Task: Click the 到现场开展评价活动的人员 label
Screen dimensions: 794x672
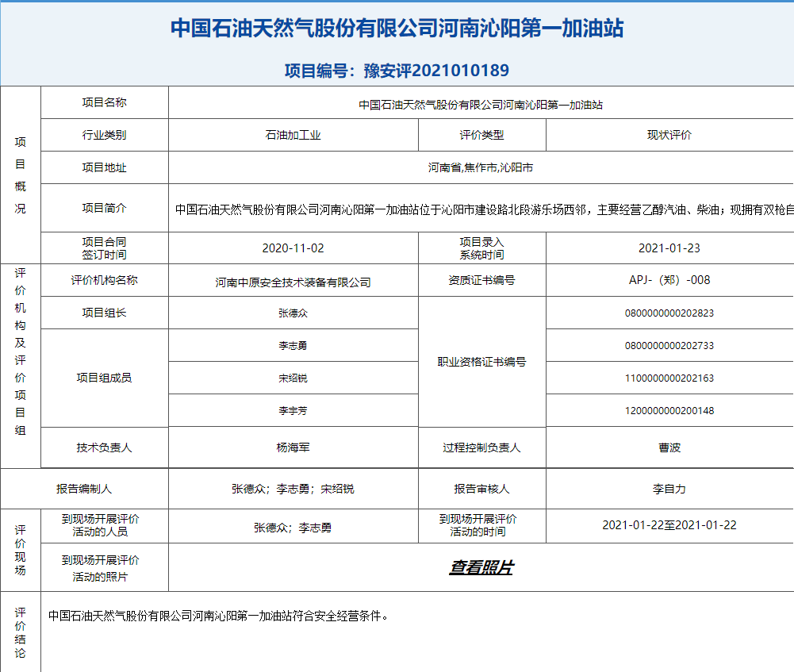Action: point(100,525)
